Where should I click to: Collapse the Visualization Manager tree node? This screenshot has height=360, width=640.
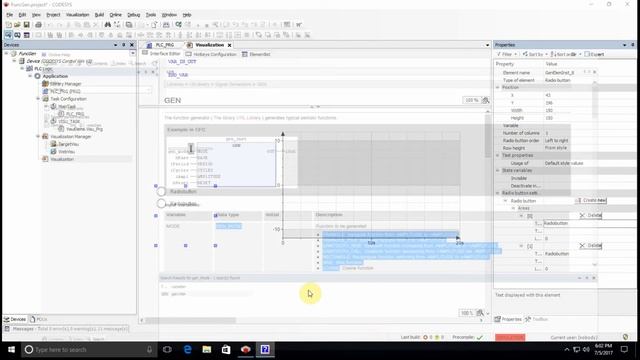click(38, 136)
